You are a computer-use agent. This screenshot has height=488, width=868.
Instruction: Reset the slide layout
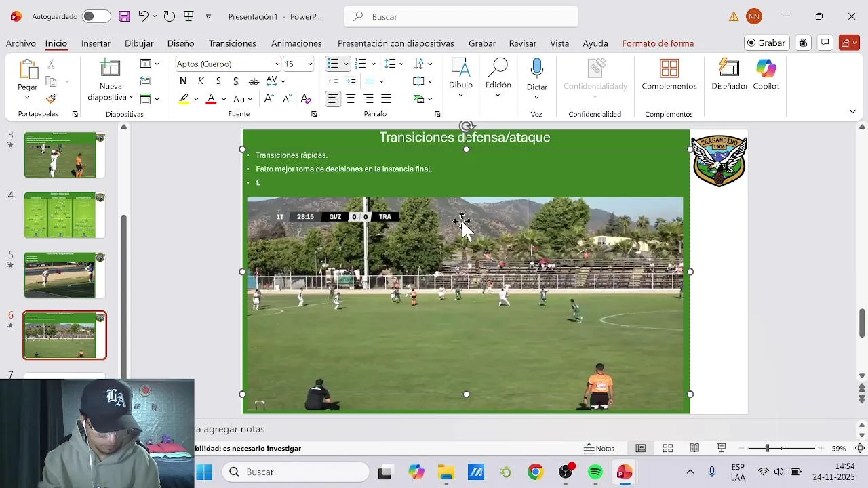145,81
